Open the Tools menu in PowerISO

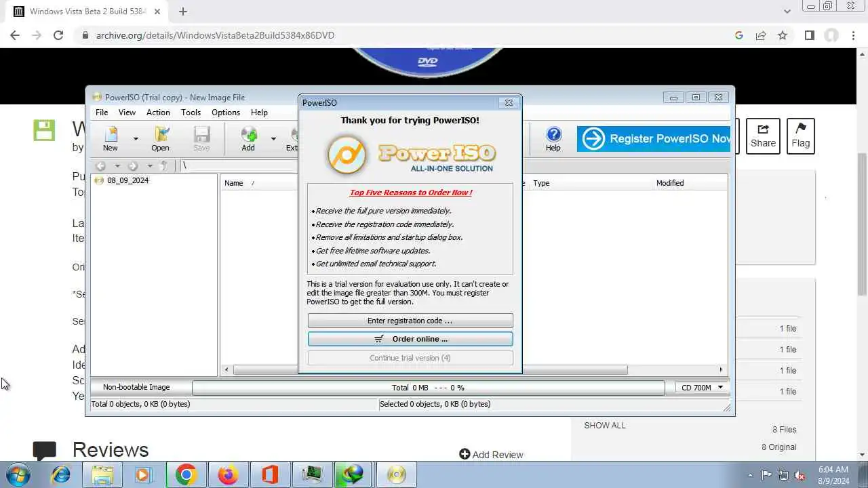[191, 113]
